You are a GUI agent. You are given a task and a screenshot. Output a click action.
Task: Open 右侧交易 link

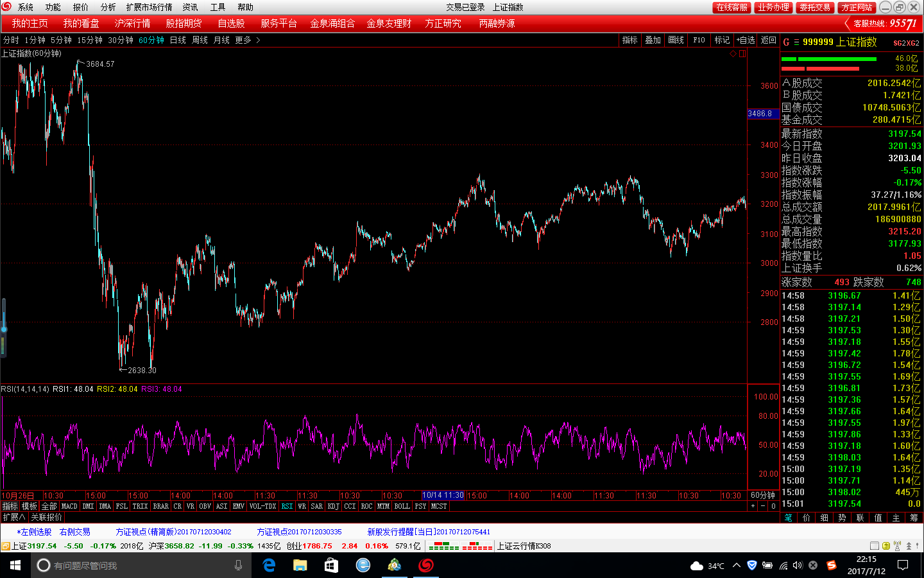[x=75, y=532]
